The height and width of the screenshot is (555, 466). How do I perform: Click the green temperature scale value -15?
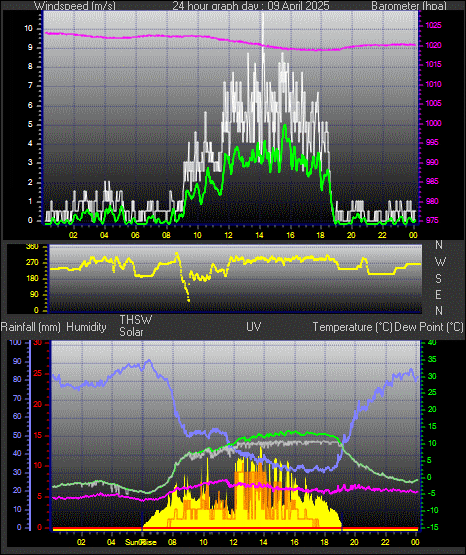coord(432,527)
